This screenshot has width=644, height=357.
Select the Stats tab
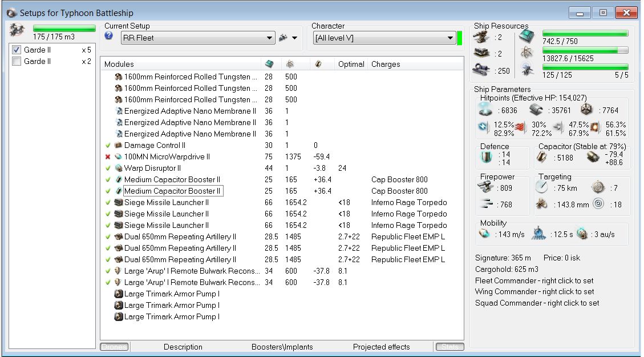click(x=449, y=347)
